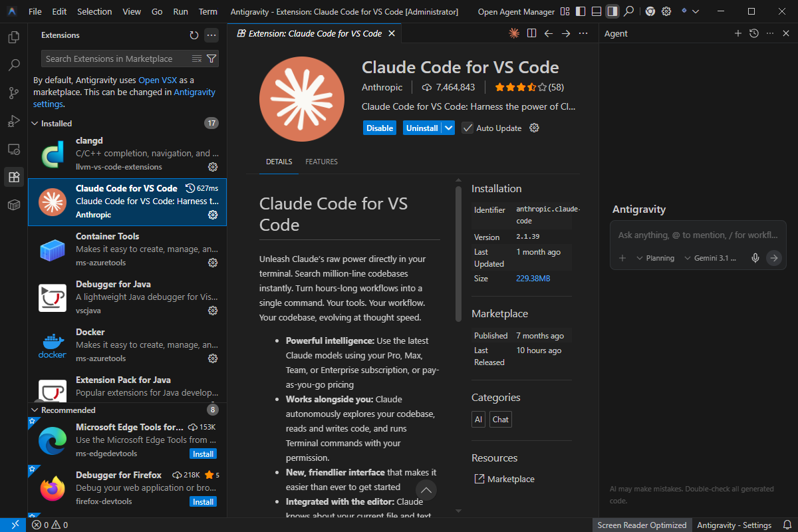The width and height of the screenshot is (798, 532).
Task: Open Extensions panel more actions menu
Action: (211, 35)
